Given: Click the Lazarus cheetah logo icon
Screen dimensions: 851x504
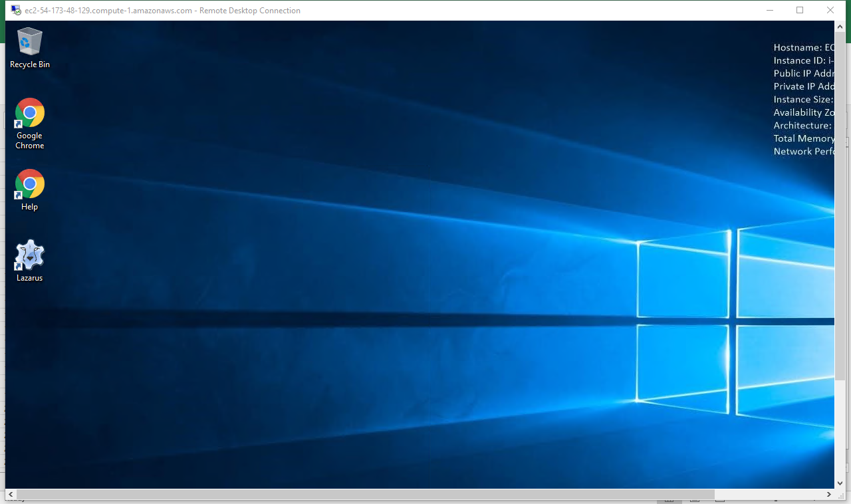Looking at the screenshot, I should 29,255.
